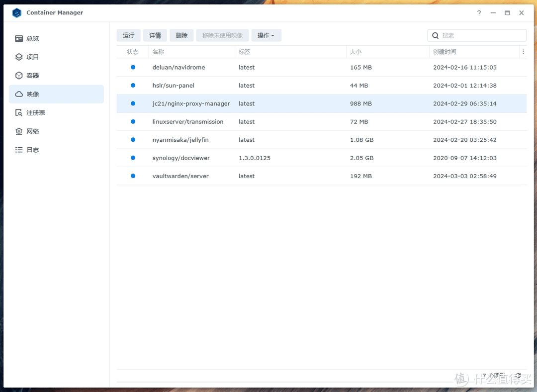Click the search magnifier icon
Screen dimensions: 537x392
click(x=435, y=35)
